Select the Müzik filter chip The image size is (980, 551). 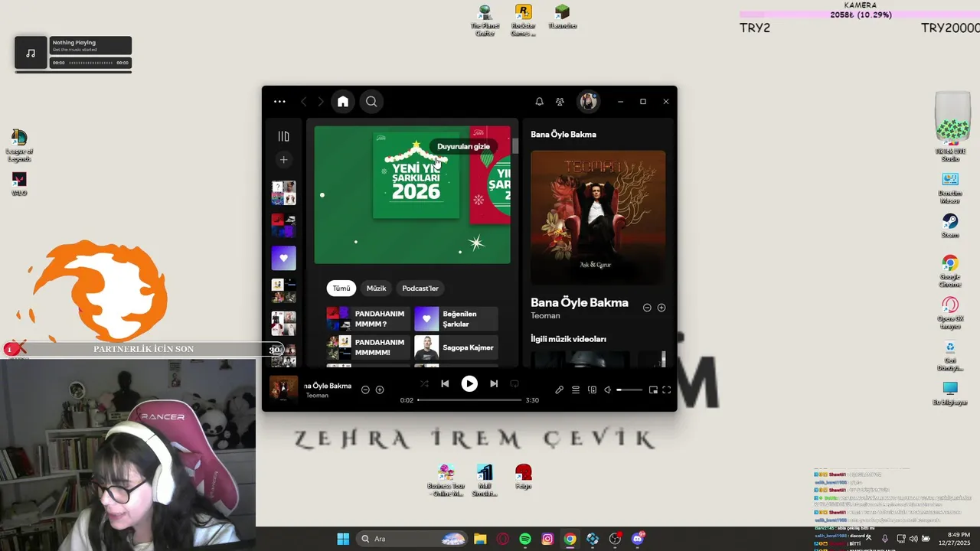click(x=376, y=289)
